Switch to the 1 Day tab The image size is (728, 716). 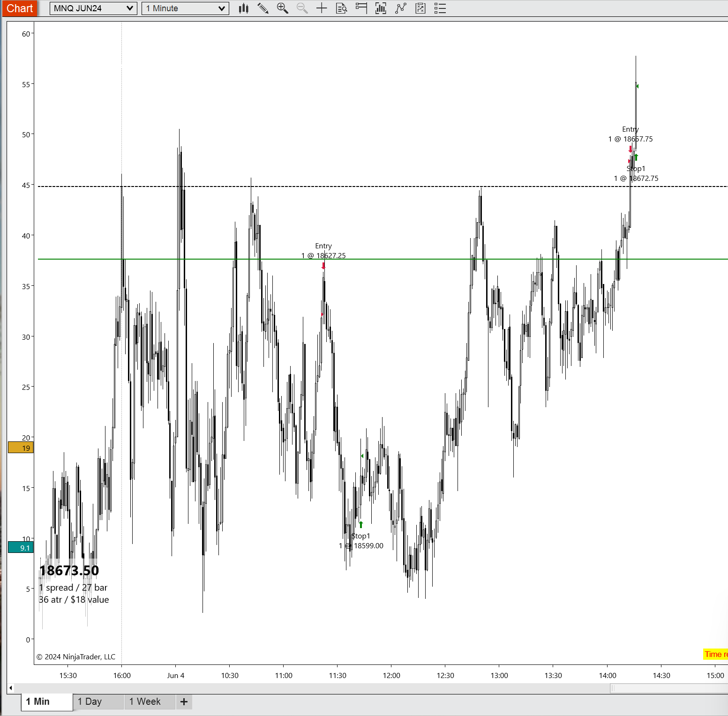(x=98, y=701)
